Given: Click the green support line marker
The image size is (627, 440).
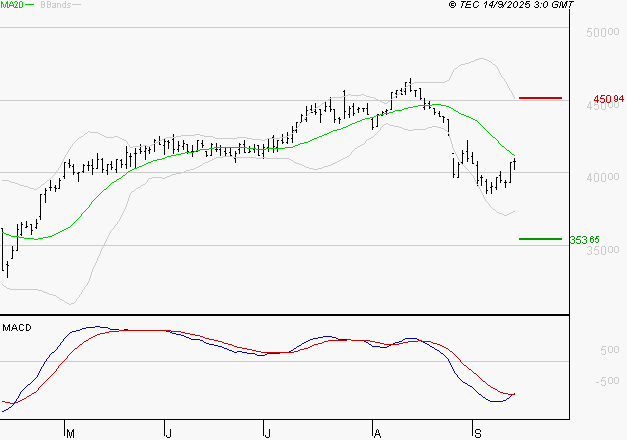Looking at the screenshot, I should click(x=540, y=239).
